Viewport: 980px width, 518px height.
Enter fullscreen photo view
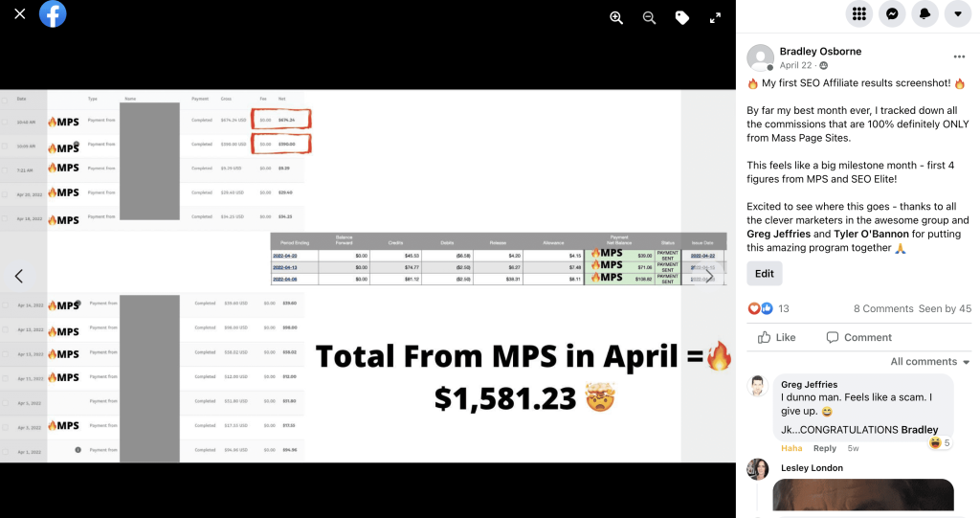[715, 18]
